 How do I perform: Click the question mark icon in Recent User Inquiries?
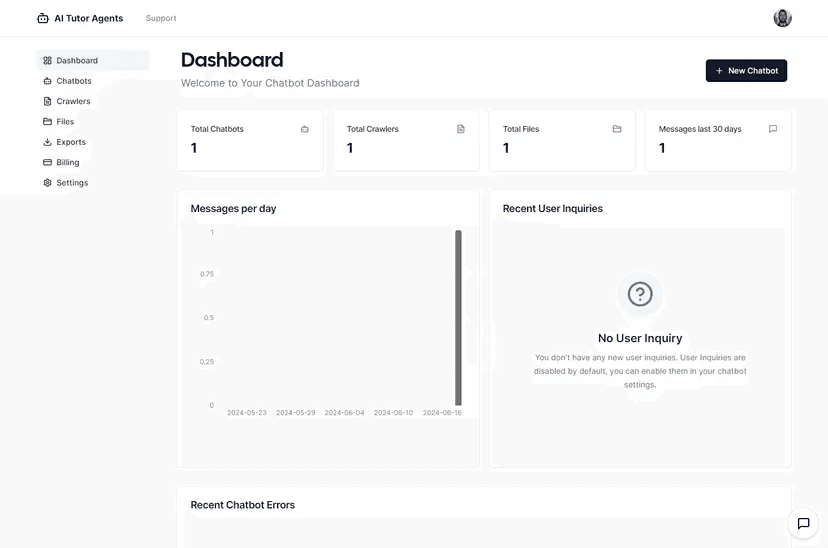pos(640,294)
